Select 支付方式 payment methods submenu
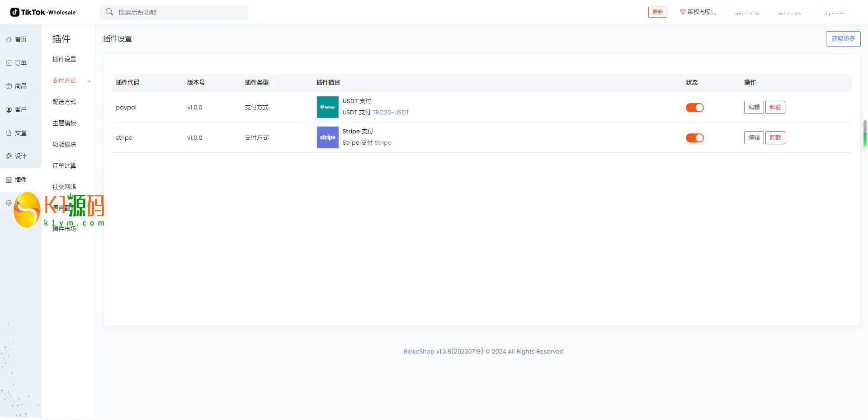The width and height of the screenshot is (868, 420). (64, 80)
